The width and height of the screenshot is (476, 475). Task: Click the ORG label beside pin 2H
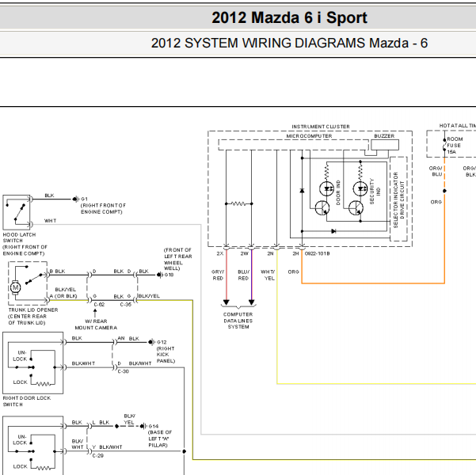[x=293, y=272]
